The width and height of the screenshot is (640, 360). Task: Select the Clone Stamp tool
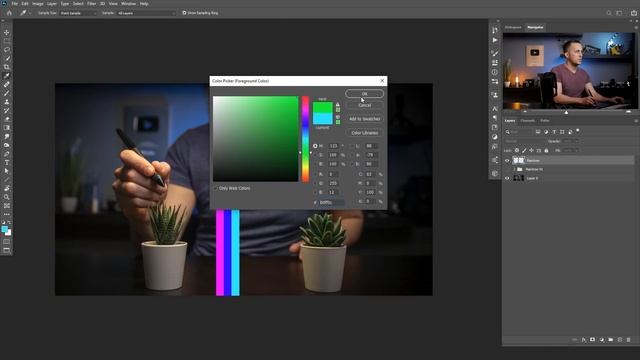point(7,102)
